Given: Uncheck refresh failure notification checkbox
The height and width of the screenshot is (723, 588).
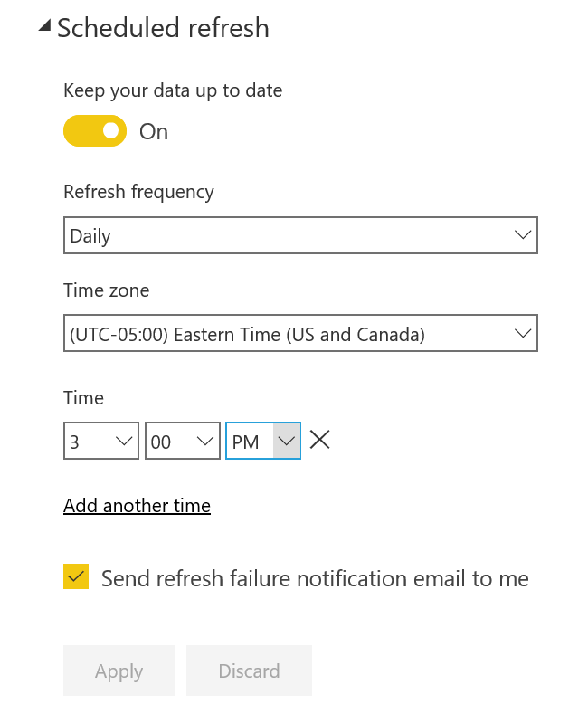Looking at the screenshot, I should click(x=76, y=576).
